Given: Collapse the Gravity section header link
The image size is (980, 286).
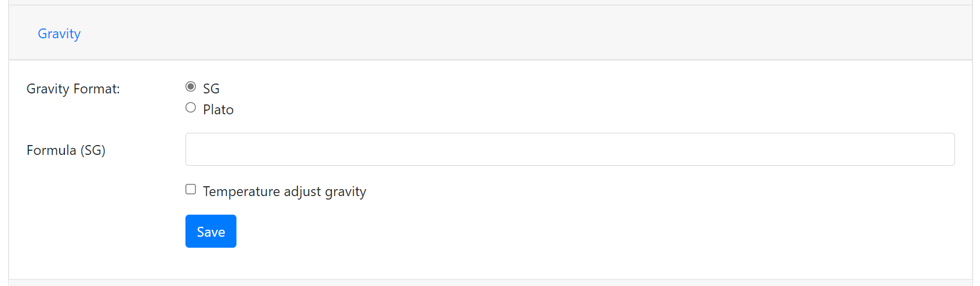Looking at the screenshot, I should coord(59,34).
